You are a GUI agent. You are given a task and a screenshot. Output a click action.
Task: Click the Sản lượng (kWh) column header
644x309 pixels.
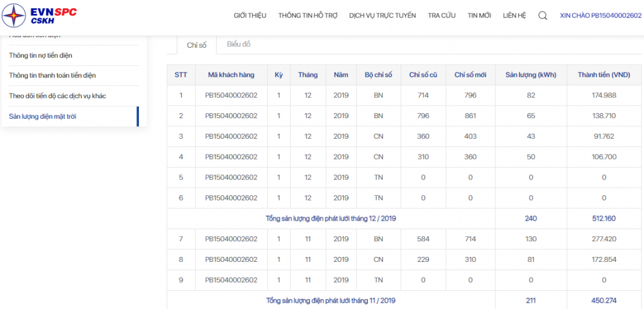coord(531,75)
